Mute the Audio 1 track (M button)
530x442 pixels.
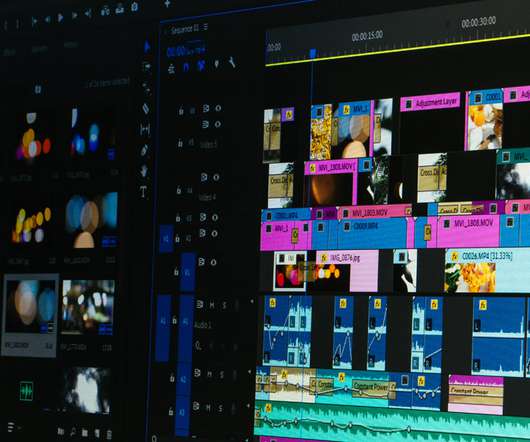pyautogui.click(x=212, y=305)
